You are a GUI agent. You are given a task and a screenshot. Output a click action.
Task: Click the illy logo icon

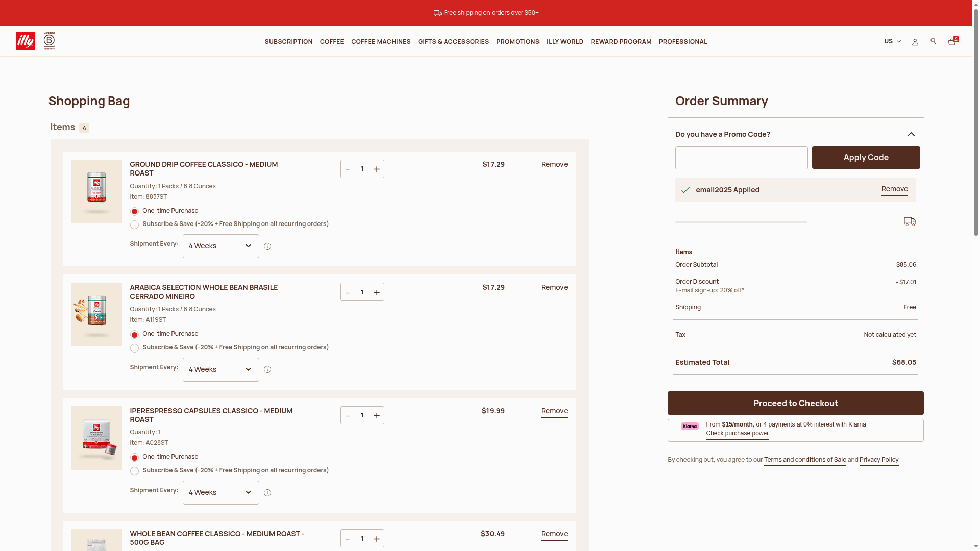(x=26, y=41)
